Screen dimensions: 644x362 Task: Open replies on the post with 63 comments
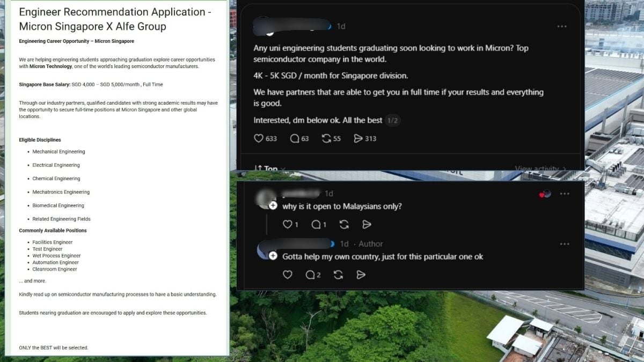295,138
